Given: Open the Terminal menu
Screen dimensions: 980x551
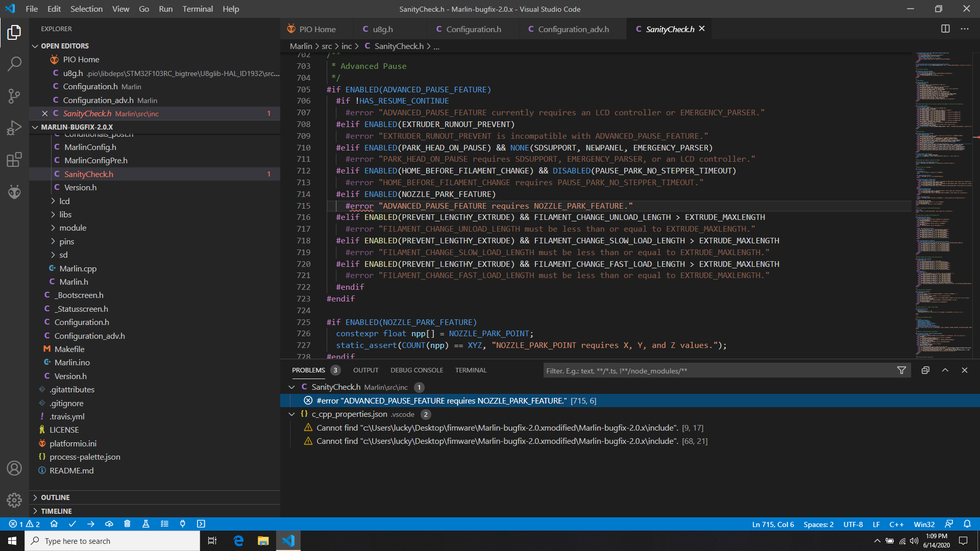Looking at the screenshot, I should [197, 9].
